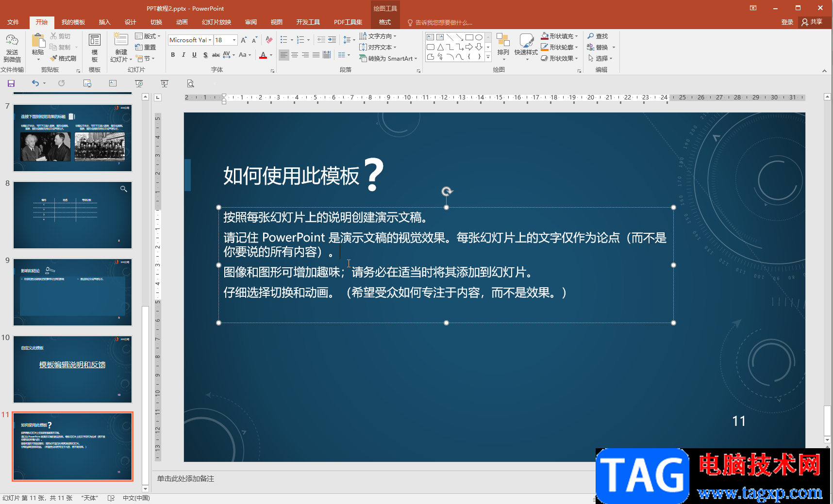Switch to the 格式 Format tab
The width and height of the screenshot is (833, 504).
coord(385,22)
